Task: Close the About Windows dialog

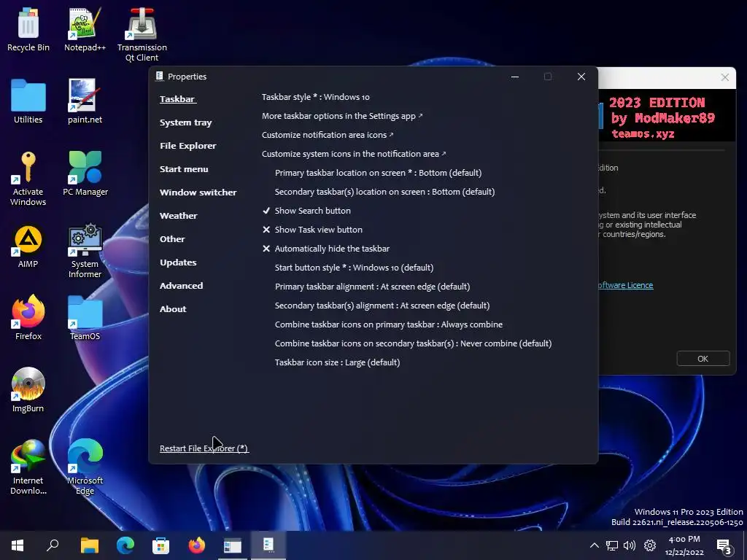Action: [724, 77]
